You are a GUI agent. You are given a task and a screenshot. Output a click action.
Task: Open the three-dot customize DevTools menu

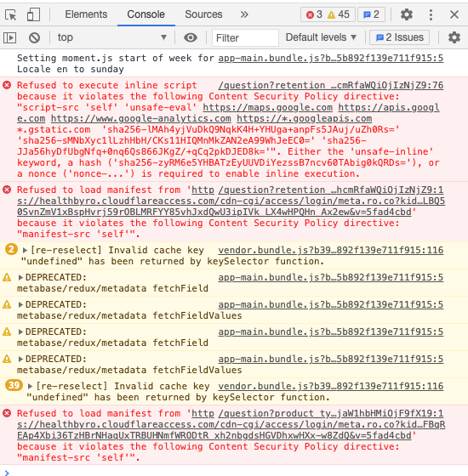pyautogui.click(x=431, y=14)
